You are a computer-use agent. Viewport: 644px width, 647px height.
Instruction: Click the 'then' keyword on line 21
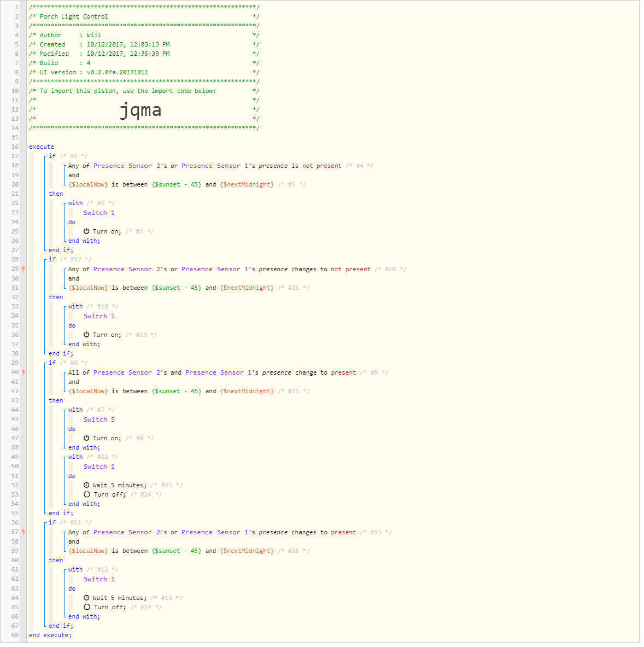coord(56,195)
